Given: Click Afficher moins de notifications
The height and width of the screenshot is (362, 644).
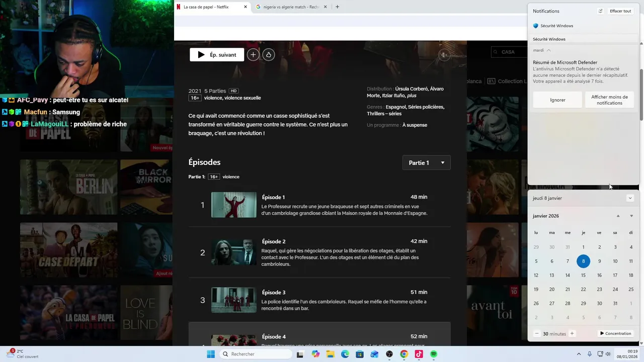Looking at the screenshot, I should 609,100.
